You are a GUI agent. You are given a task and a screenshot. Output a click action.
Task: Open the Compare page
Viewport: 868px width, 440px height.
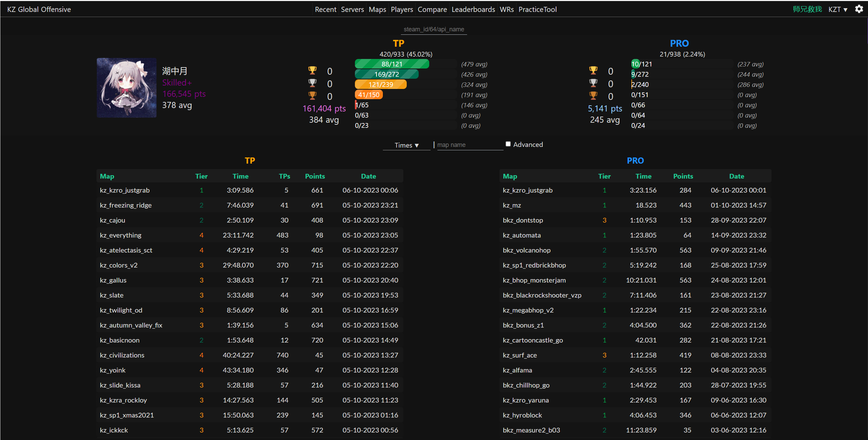(x=432, y=10)
